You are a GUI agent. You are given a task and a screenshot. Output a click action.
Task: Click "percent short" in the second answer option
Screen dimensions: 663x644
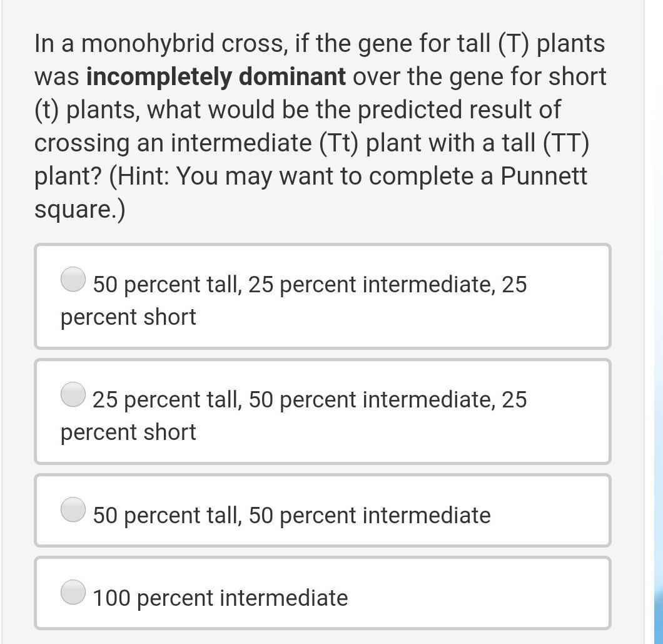coord(128,432)
